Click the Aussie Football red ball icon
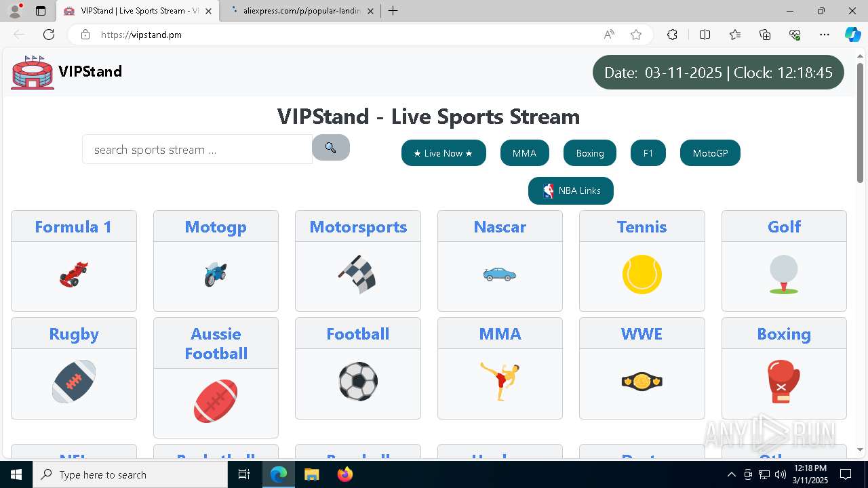This screenshot has width=868, height=488. pyautogui.click(x=216, y=401)
